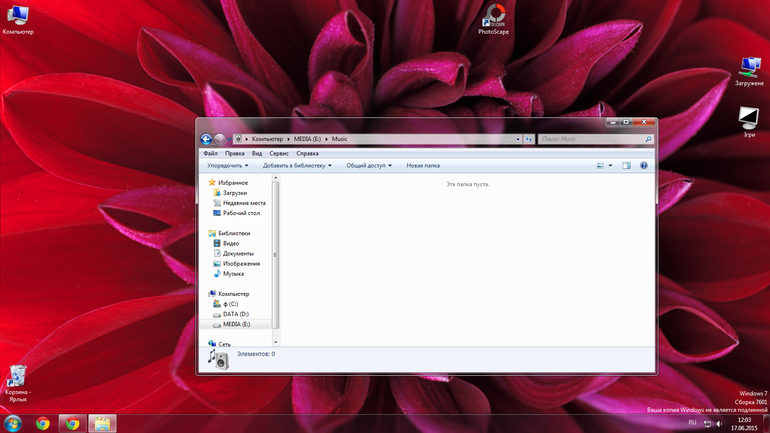
Task: Open 'Рабочий стол' in navigation pane
Action: pos(241,214)
